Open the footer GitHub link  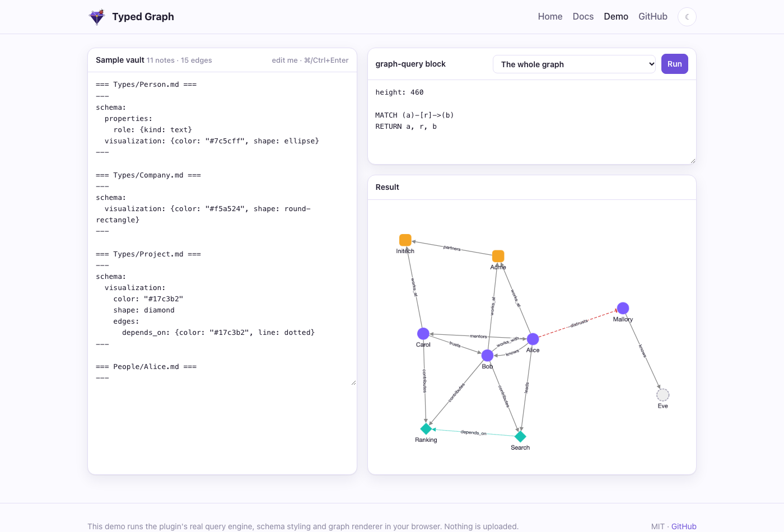(684, 526)
